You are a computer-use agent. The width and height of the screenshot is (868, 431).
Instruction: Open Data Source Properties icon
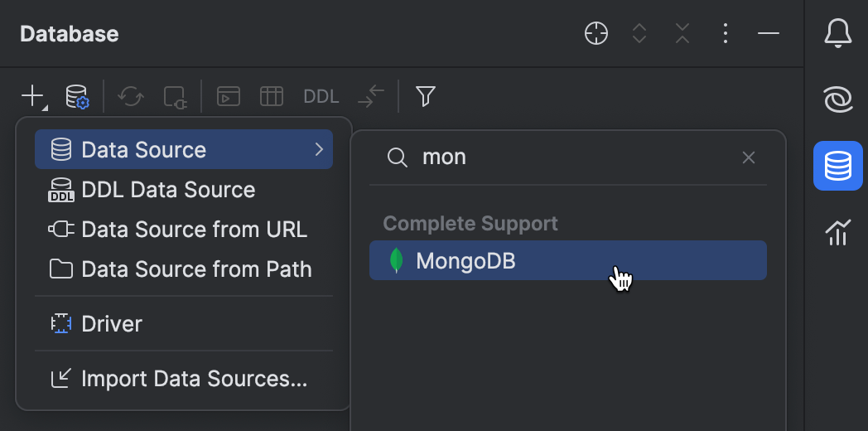point(77,97)
